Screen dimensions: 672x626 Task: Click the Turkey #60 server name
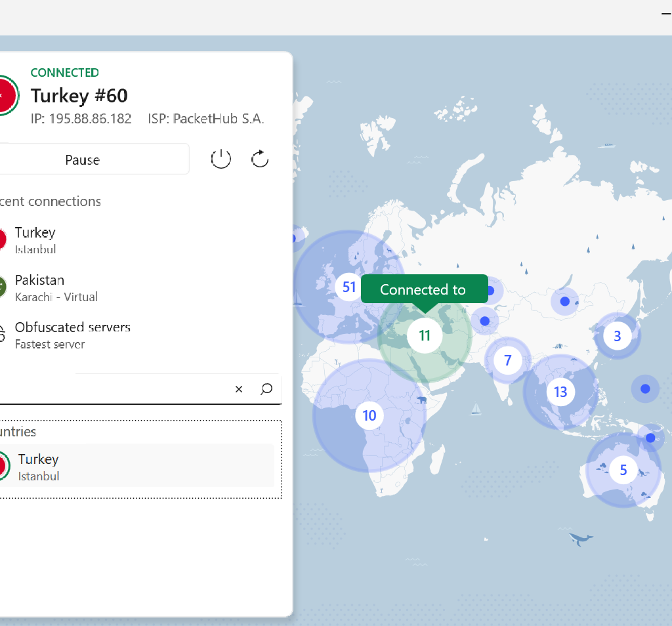[79, 96]
